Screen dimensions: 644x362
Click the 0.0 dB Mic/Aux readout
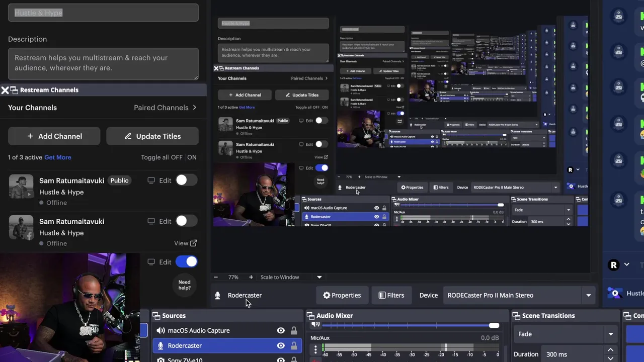[490, 338]
